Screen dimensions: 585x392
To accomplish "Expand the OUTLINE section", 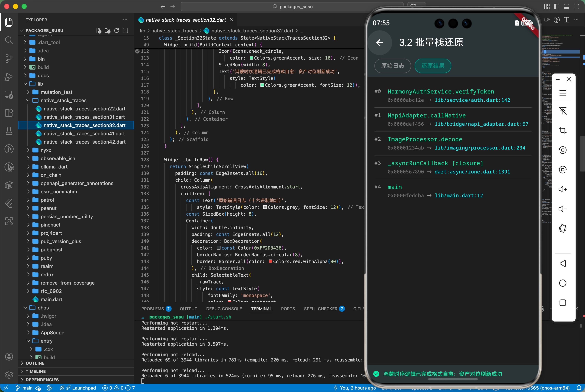I will [35, 363].
